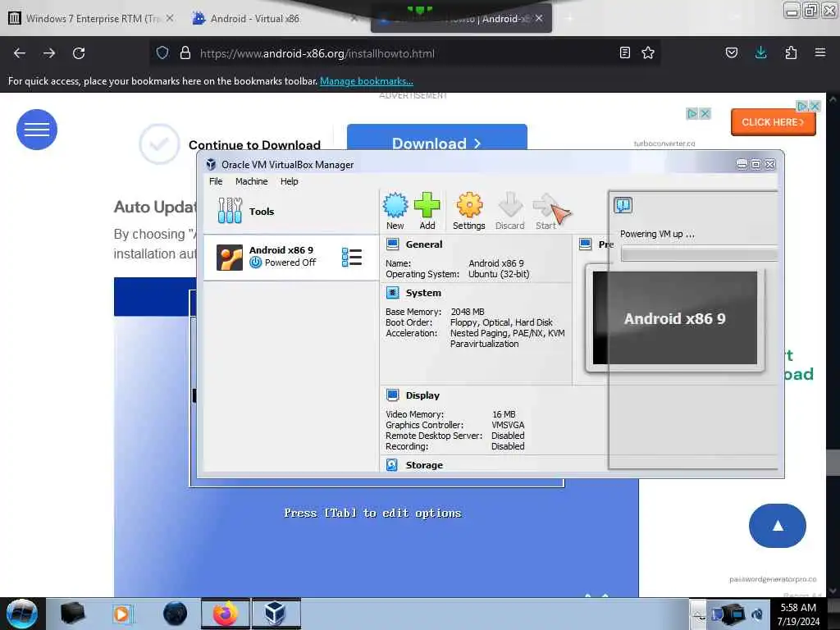Click the 'Ubuntu (32-bit)' value
The image size is (840, 630).
499,274
